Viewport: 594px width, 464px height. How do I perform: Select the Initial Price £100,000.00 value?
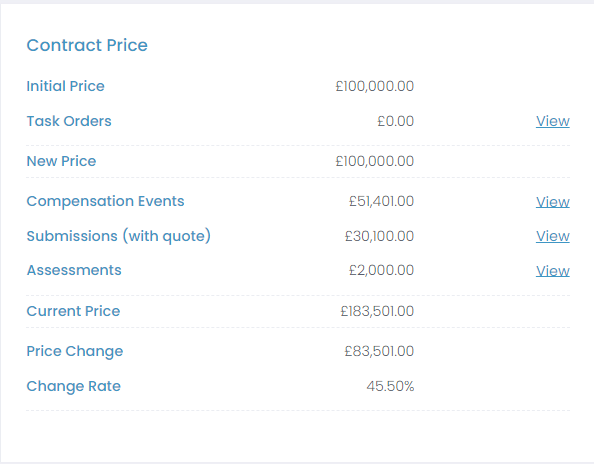(375, 86)
